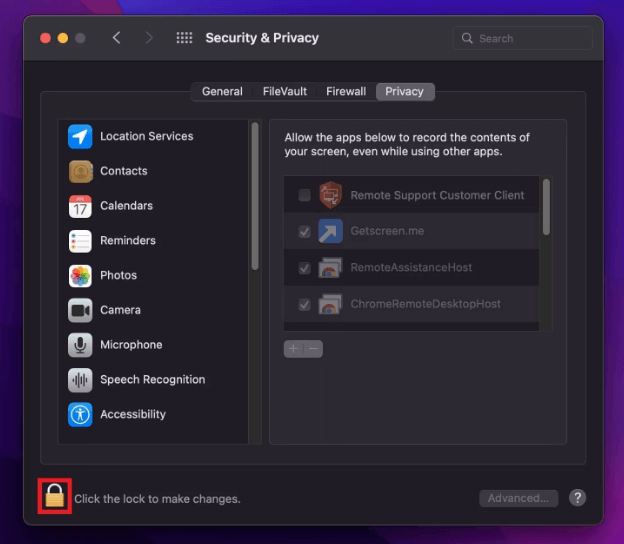Select the "Microphone" label
The width and height of the screenshot is (624, 544).
coord(131,345)
